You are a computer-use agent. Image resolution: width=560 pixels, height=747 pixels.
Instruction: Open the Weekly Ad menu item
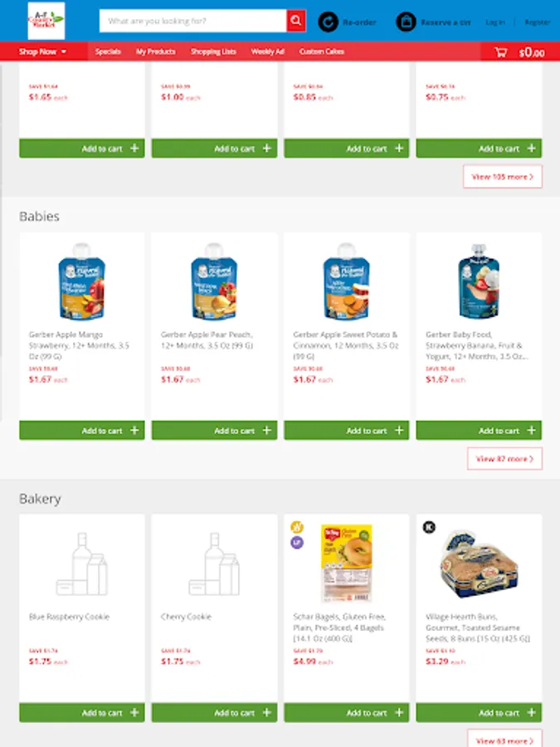pos(267,51)
